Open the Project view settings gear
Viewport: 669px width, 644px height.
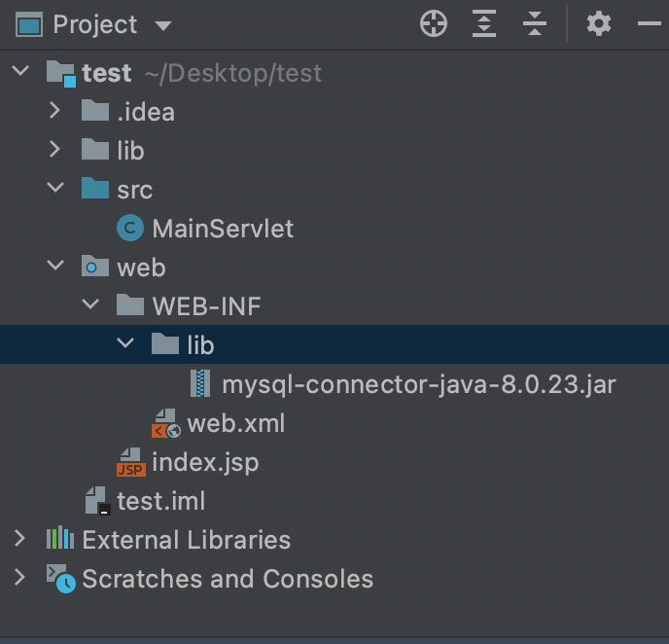599,24
